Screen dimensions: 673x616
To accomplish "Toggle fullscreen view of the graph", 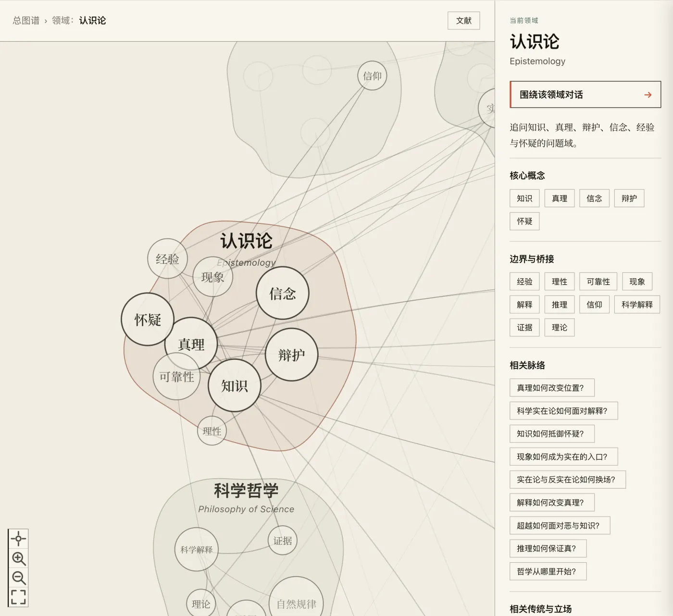I will click(18, 597).
